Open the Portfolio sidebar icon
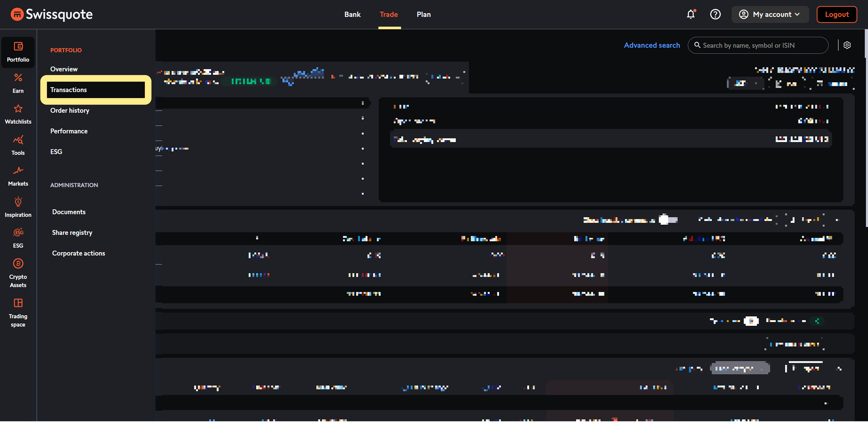 (x=18, y=52)
